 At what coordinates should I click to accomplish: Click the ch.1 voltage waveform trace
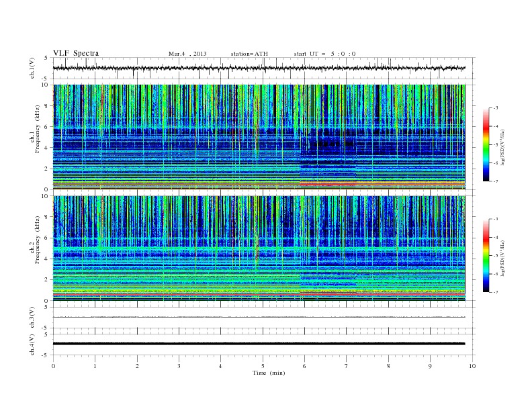point(259,68)
